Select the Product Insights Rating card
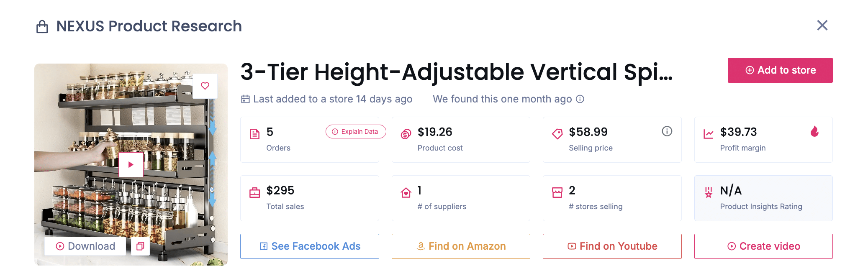Image resolution: width=868 pixels, height=271 pixels. coord(763,198)
